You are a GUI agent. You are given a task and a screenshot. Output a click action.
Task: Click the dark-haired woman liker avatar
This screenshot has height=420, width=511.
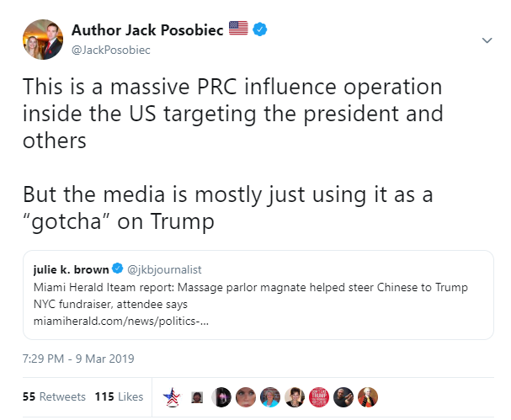(295, 397)
